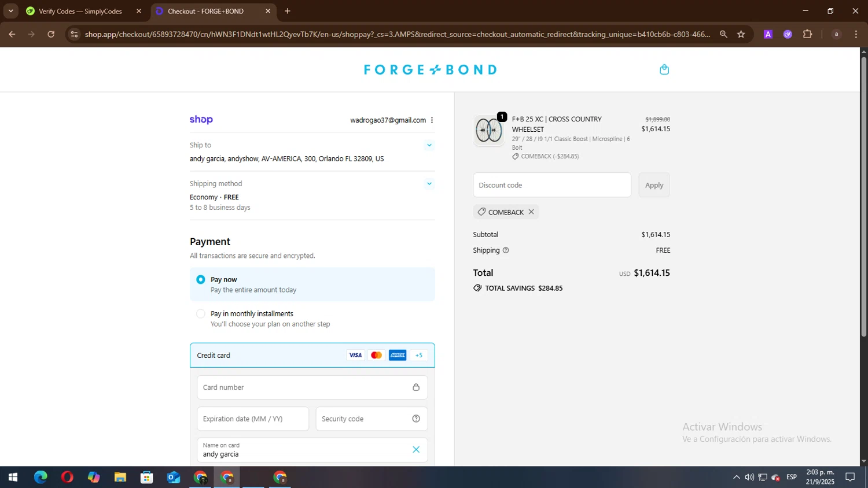Expand the Ship to address section
868x488 pixels.
click(429, 145)
